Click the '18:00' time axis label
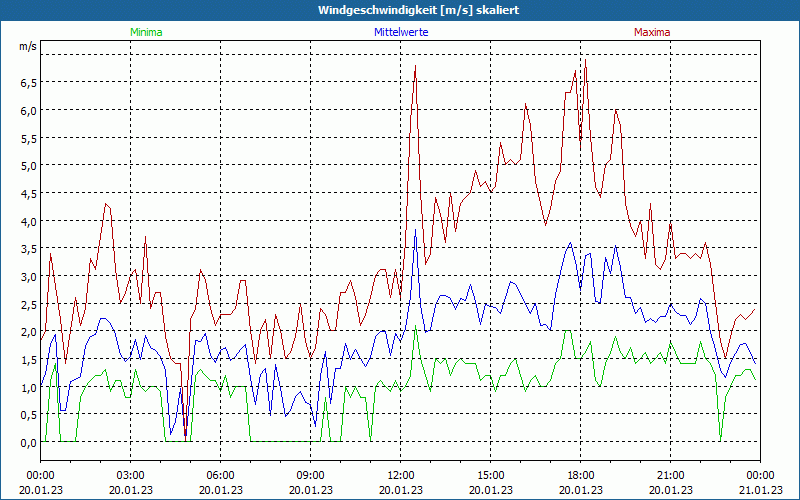800x500 pixels. [x=581, y=476]
